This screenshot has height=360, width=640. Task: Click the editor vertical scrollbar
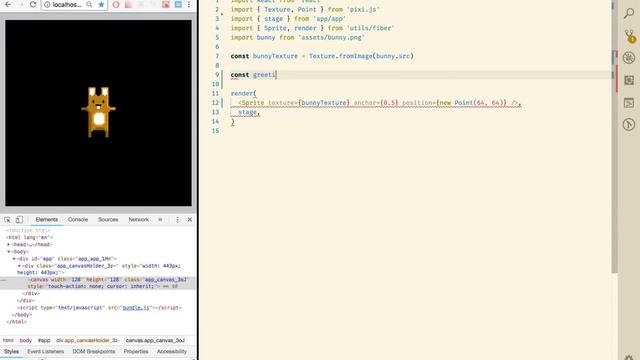coord(614,138)
